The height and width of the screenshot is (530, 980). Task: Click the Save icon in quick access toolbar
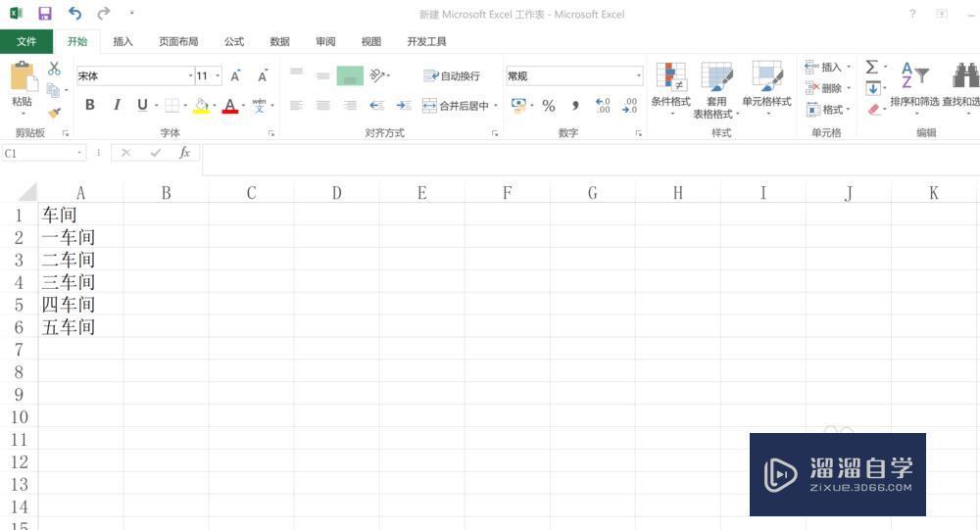[45, 13]
